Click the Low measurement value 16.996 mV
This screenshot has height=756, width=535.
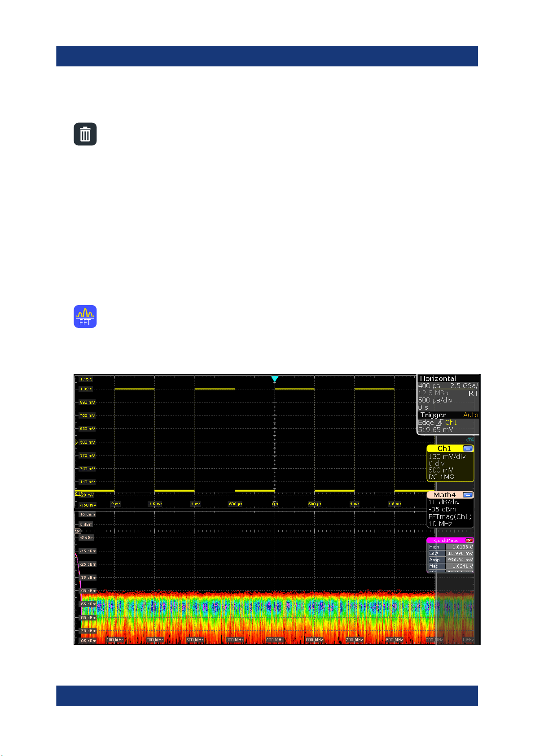click(x=460, y=553)
